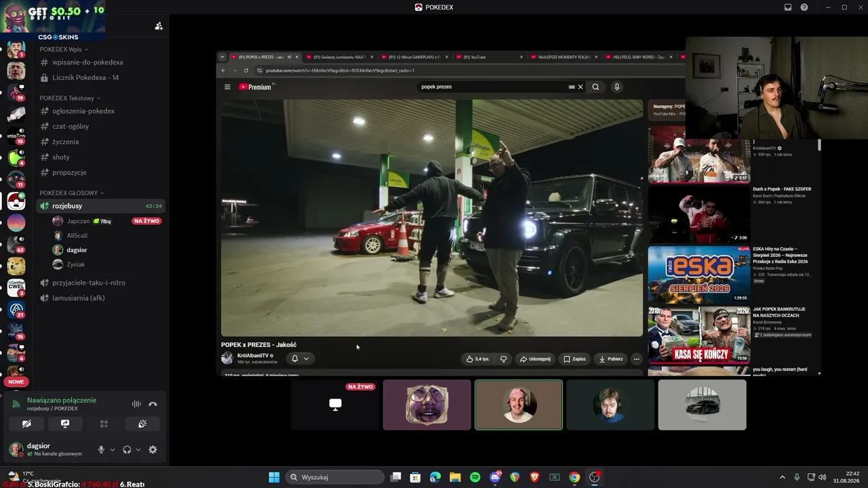Select user Ali5call in voice channel
This screenshot has width=868, height=488.
(77, 236)
